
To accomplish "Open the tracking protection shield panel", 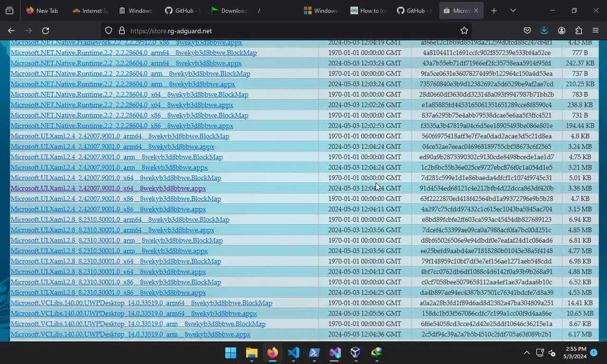I will 109,31.
